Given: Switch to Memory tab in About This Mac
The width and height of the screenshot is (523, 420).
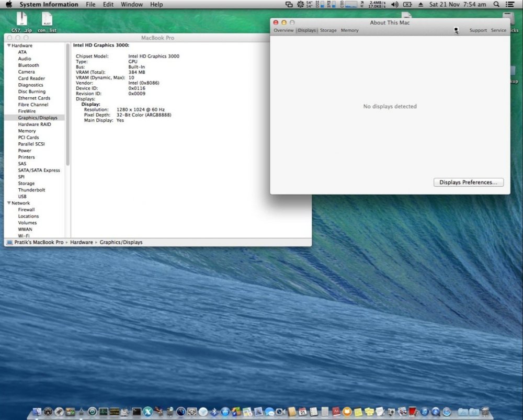Looking at the screenshot, I should pyautogui.click(x=349, y=30).
